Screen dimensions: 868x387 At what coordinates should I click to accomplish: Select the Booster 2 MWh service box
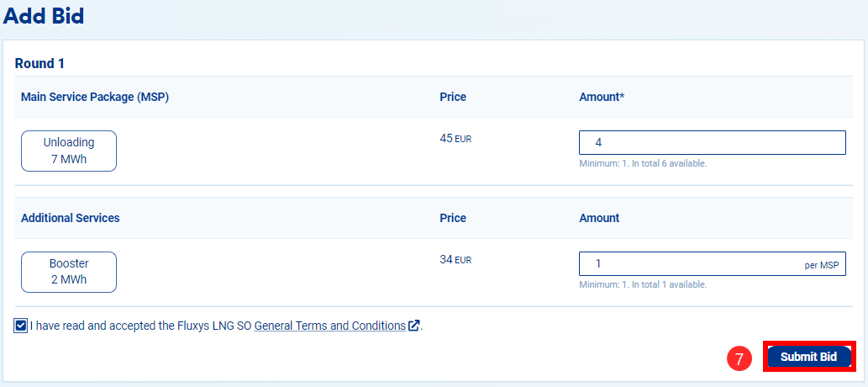coord(69,272)
